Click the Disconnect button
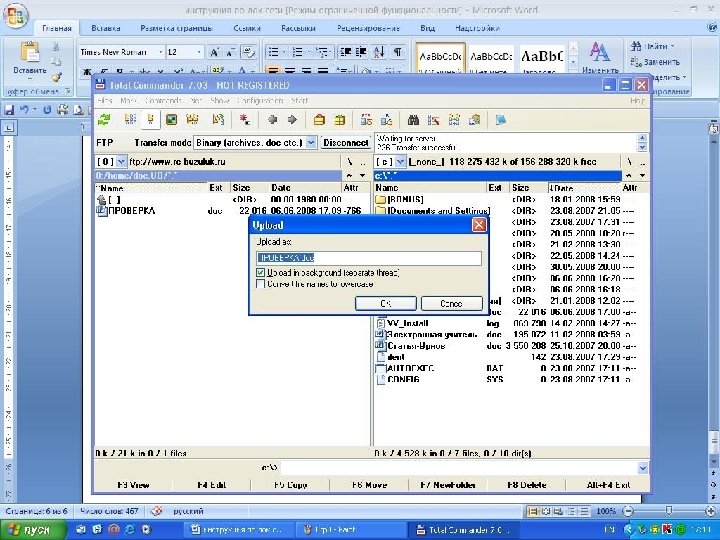Image resolution: width=720 pixels, height=540 pixels. (345, 143)
